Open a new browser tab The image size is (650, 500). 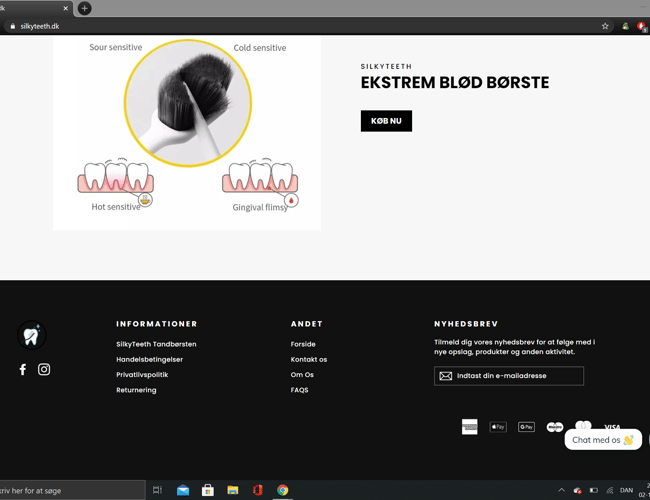(x=85, y=8)
